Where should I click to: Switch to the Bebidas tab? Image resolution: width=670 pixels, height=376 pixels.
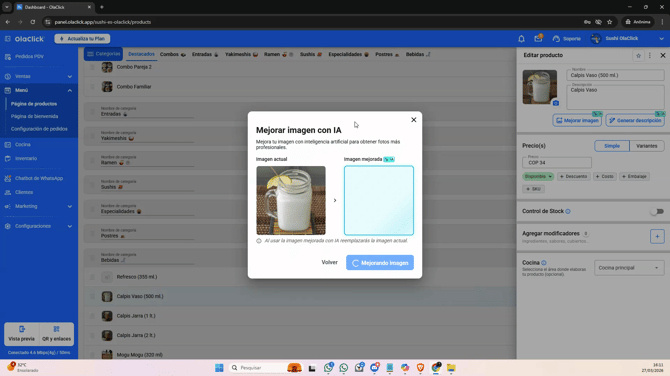[418, 54]
